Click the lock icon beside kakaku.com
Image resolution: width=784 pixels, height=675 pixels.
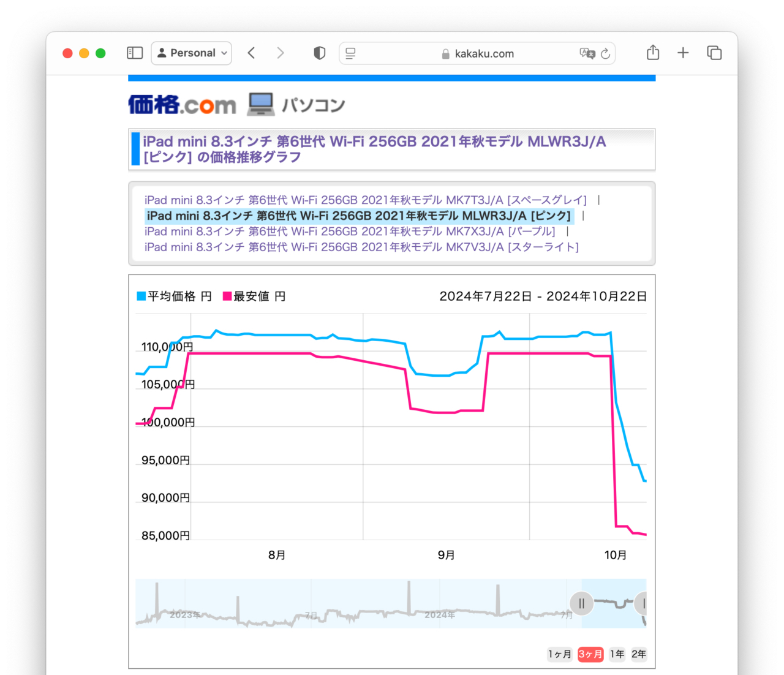[446, 54]
